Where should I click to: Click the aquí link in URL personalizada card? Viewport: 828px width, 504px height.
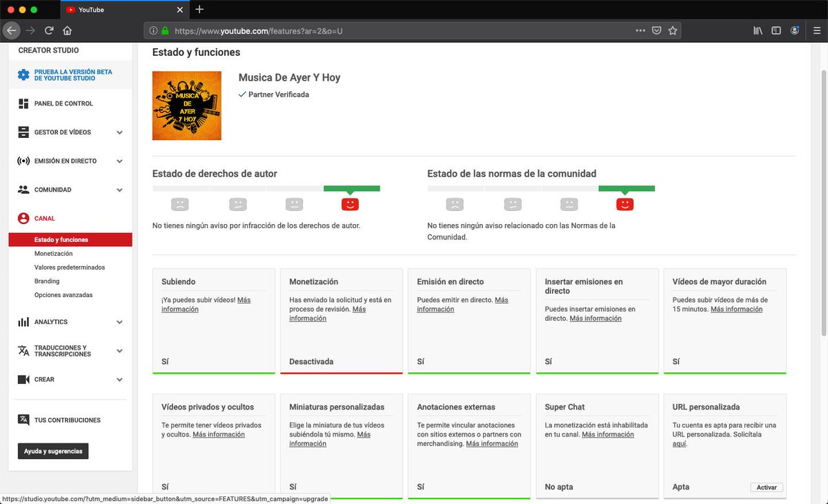(x=679, y=444)
